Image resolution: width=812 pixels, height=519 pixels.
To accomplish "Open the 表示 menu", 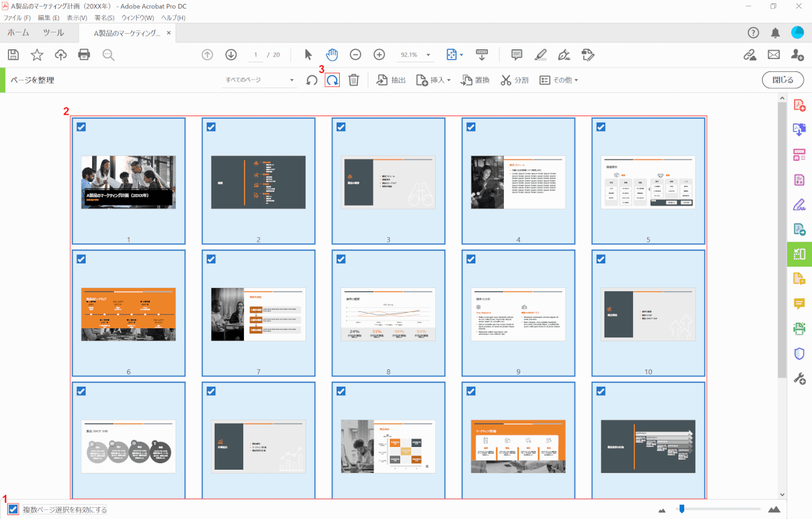I will 77,18.
